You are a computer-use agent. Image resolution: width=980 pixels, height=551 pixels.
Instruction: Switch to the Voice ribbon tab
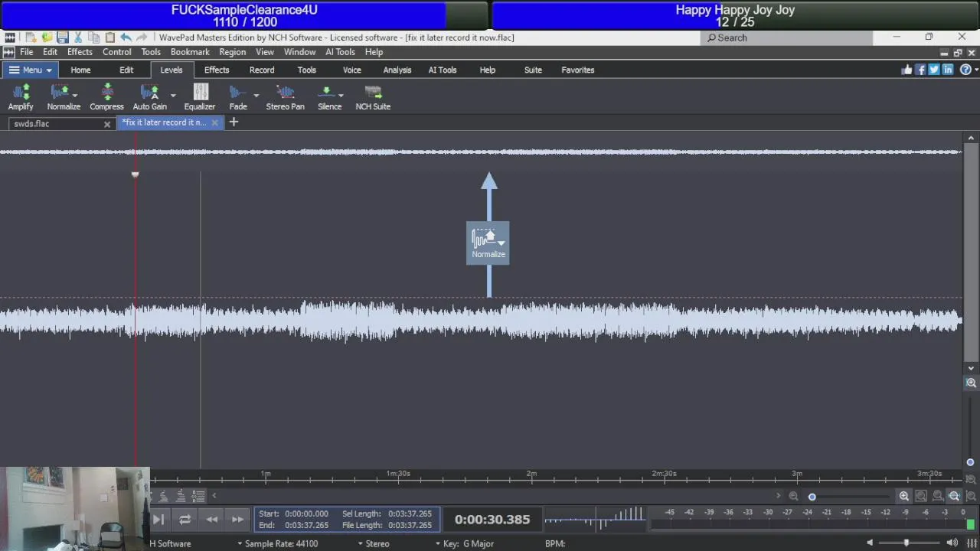click(x=352, y=70)
